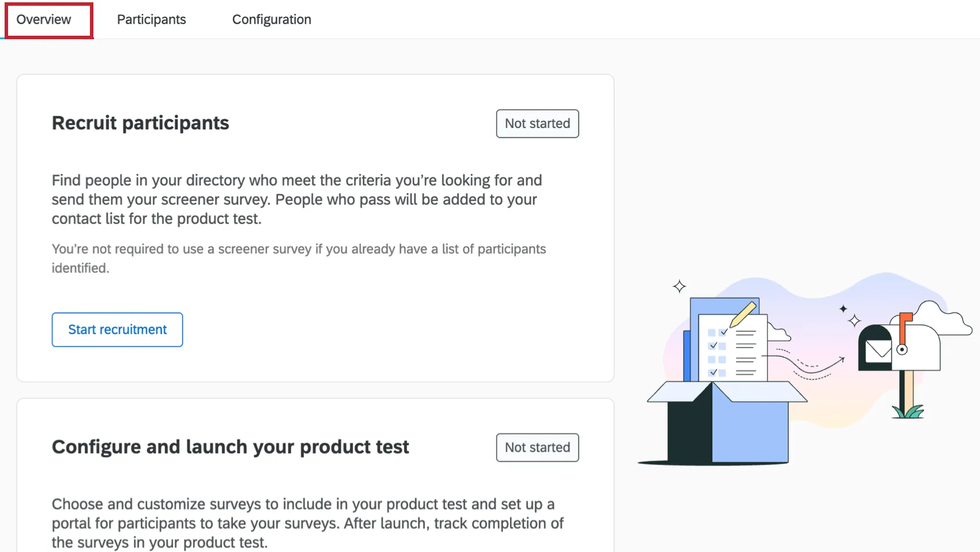980x552 pixels.
Task: Select the Overview tab
Action: 43,19
